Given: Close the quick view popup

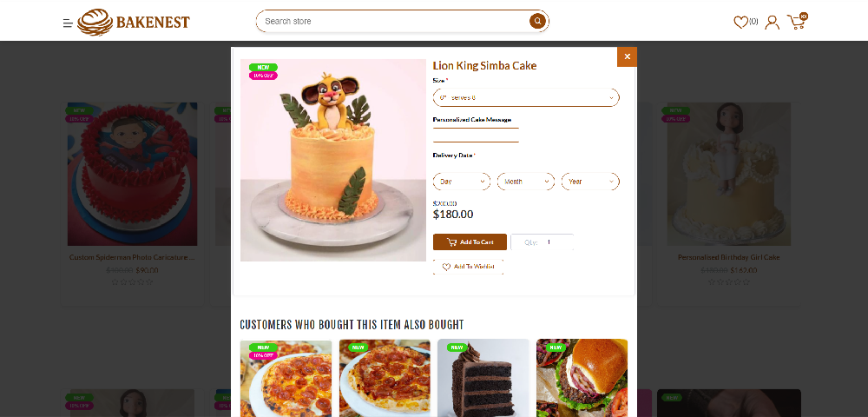Looking at the screenshot, I should [628, 56].
